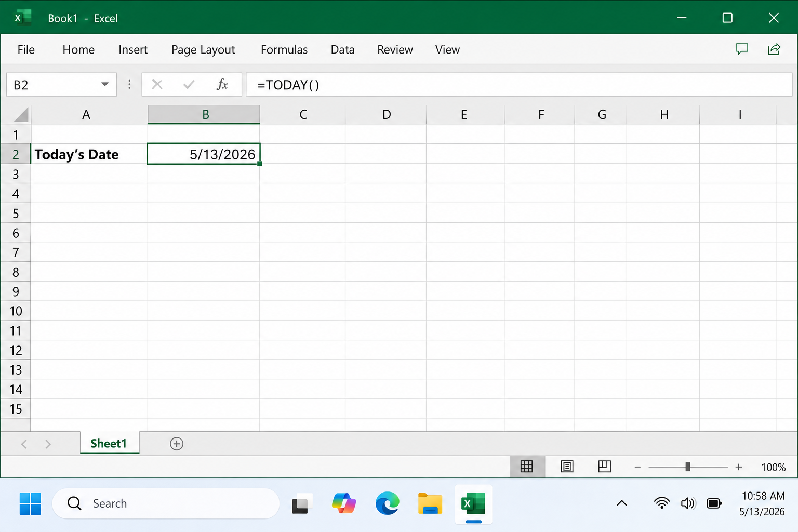798x532 pixels.
Task: Click the previous sheet arrow
Action: pyautogui.click(x=24, y=444)
